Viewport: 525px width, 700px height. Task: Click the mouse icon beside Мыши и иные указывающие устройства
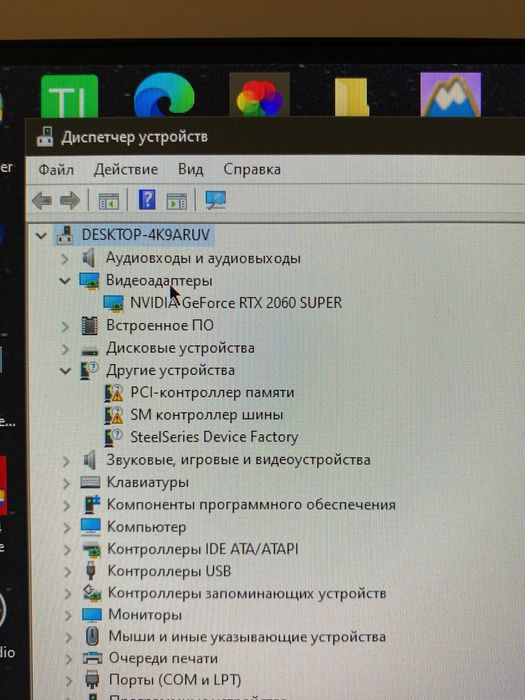[92, 637]
